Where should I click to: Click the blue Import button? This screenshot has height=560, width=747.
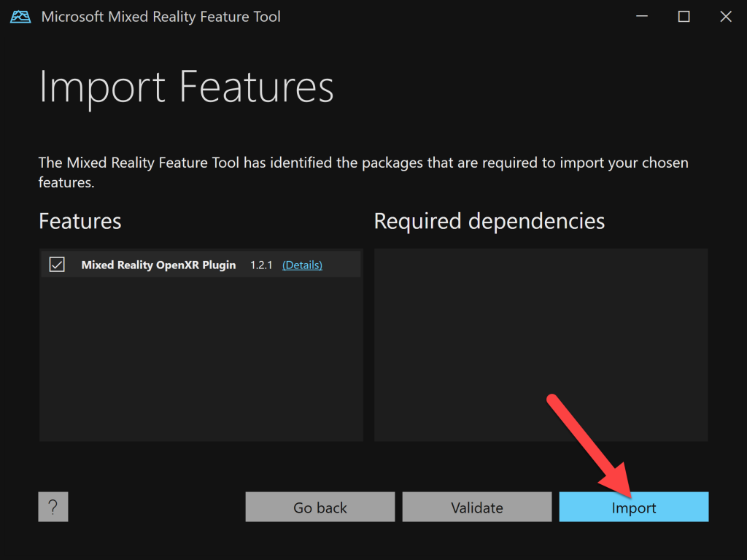(634, 507)
